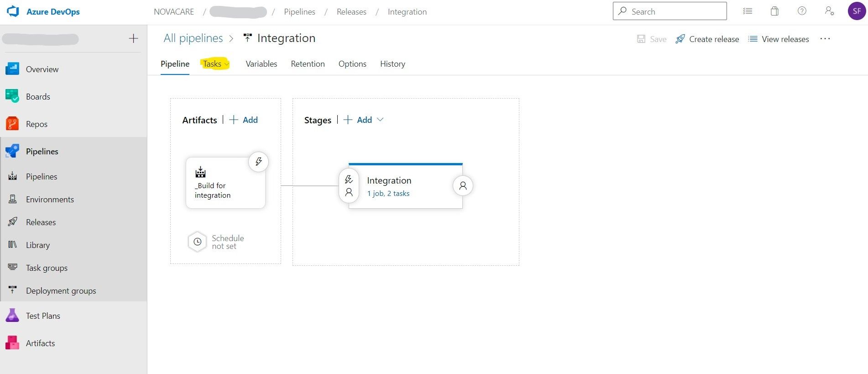Click the schedule clock icon

197,242
